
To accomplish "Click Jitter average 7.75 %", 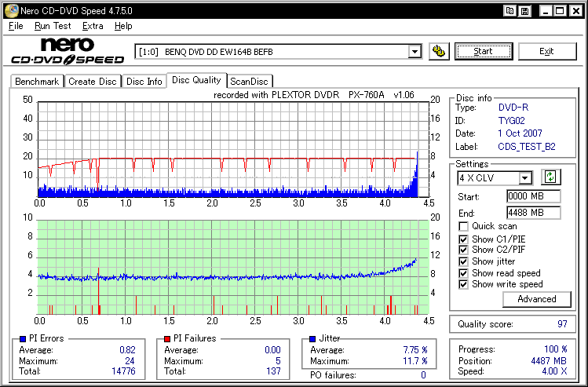I will (x=415, y=350).
